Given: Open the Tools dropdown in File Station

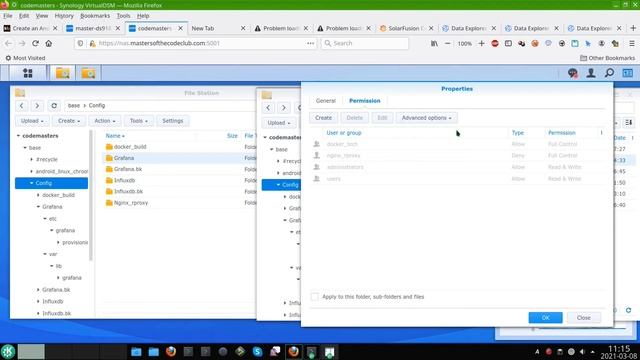Looking at the screenshot, I should 138,121.
